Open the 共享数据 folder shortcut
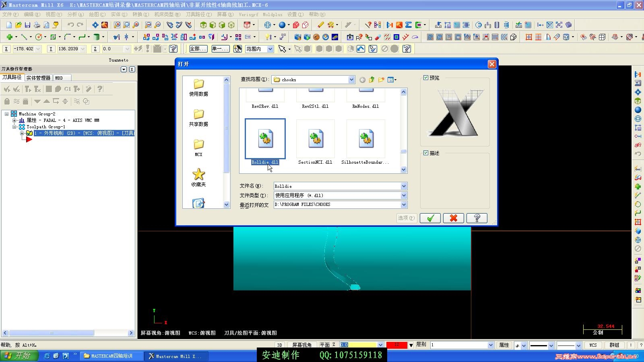The width and height of the screenshot is (644, 362). click(x=198, y=118)
